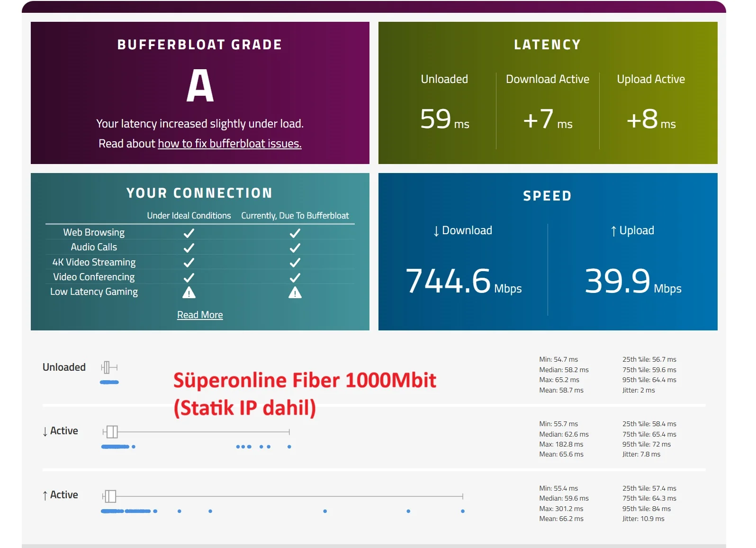The height and width of the screenshot is (548, 756).
Task: Click the Low Latency Gaming ideal warning triangle
Action: (189, 292)
